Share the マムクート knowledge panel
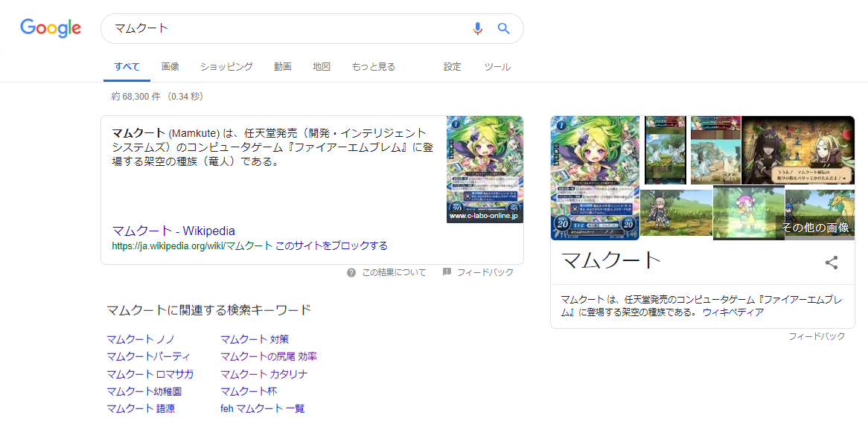The image size is (868, 427). click(x=832, y=263)
